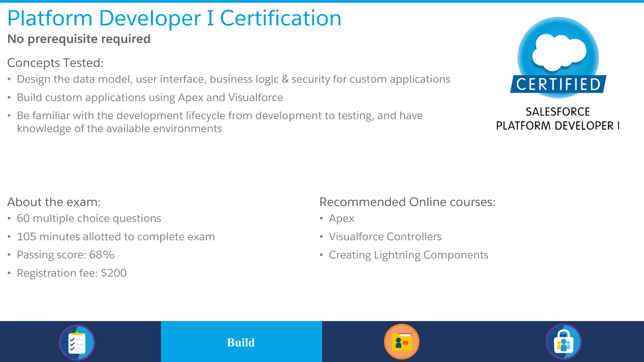The image size is (644, 362).
Task: Click bullet 'Design the data model, user interface'
Action: click(233, 79)
